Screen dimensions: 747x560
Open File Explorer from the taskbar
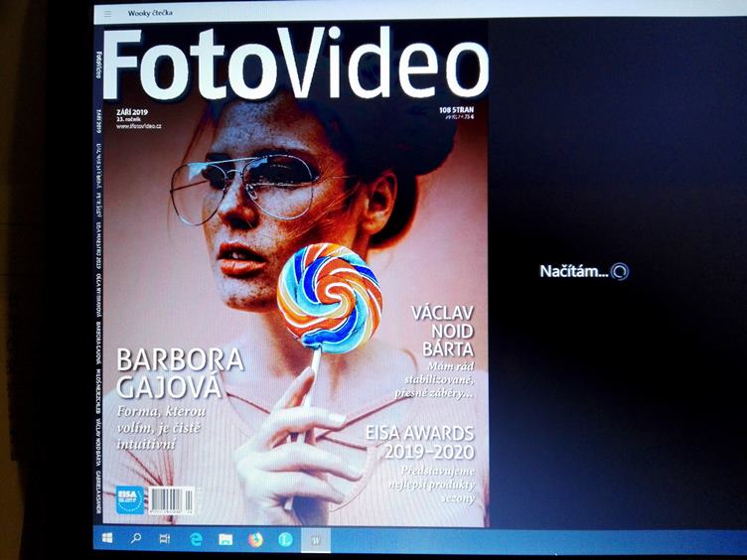click(225, 540)
